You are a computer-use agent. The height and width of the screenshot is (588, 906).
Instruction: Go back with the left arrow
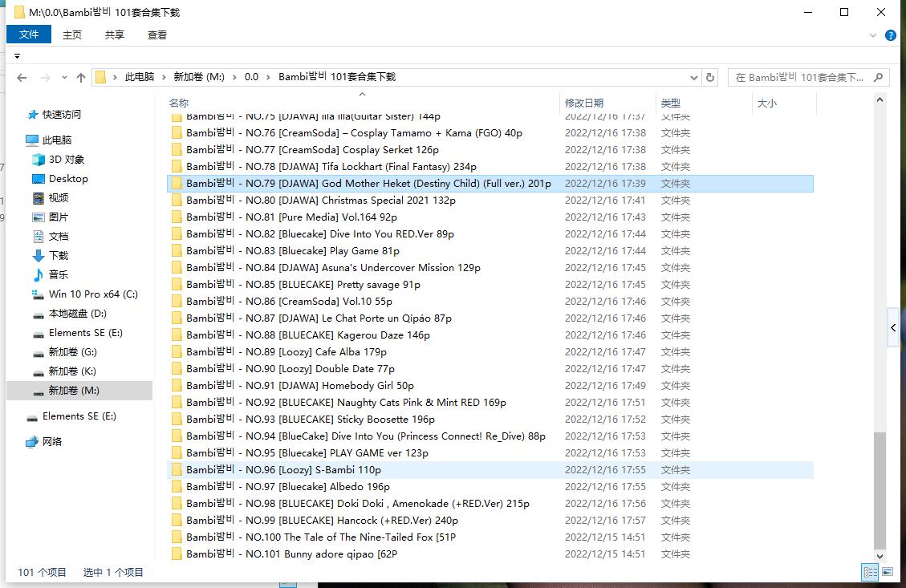22,77
